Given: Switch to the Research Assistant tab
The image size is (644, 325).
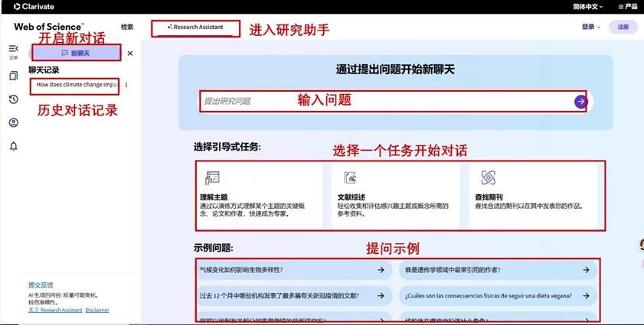Looking at the screenshot, I should (195, 27).
